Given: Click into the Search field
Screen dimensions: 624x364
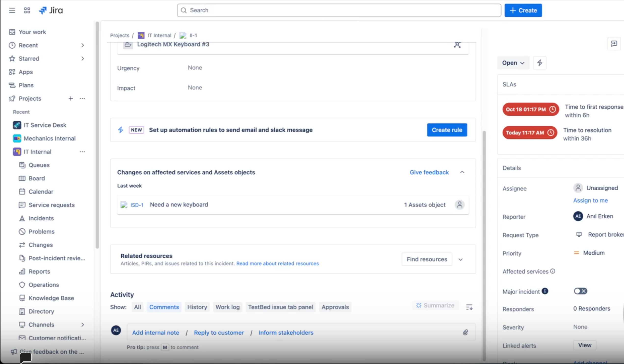Looking at the screenshot, I should click(339, 10).
